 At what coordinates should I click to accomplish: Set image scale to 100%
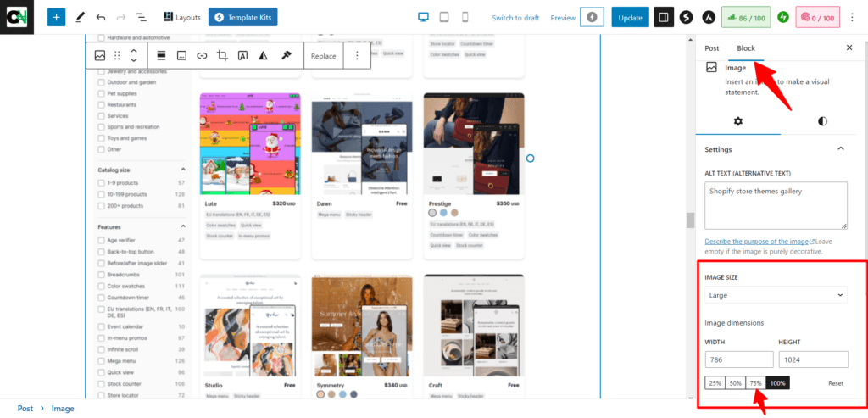coord(777,383)
